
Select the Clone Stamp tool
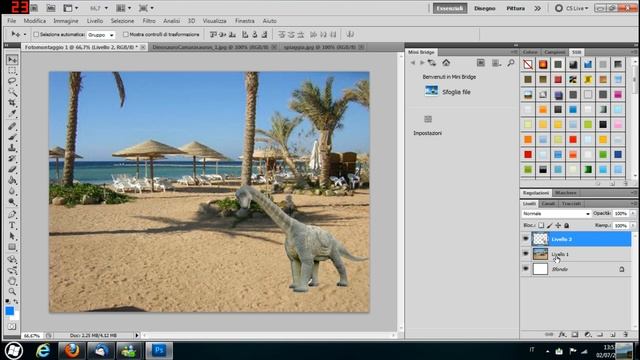click(x=12, y=148)
